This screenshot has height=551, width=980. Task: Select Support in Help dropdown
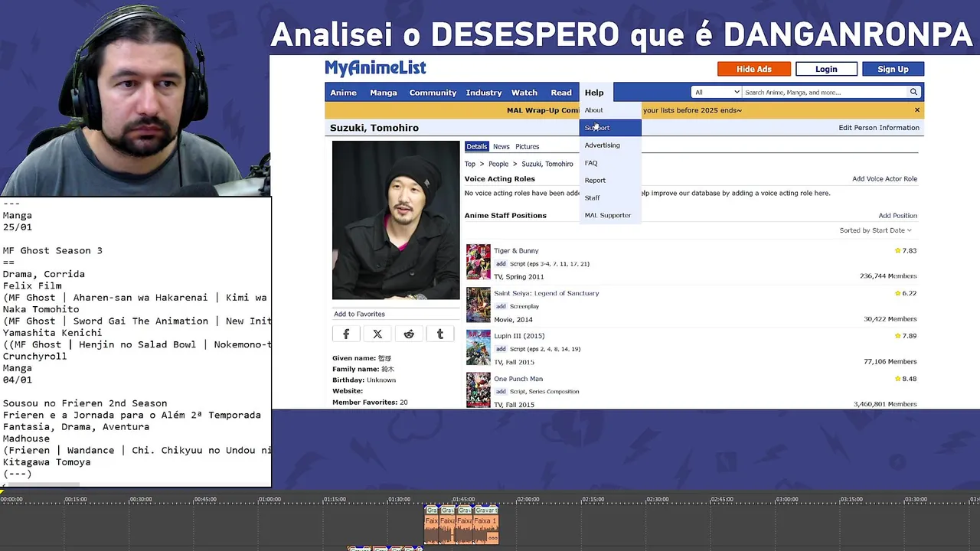click(x=610, y=128)
